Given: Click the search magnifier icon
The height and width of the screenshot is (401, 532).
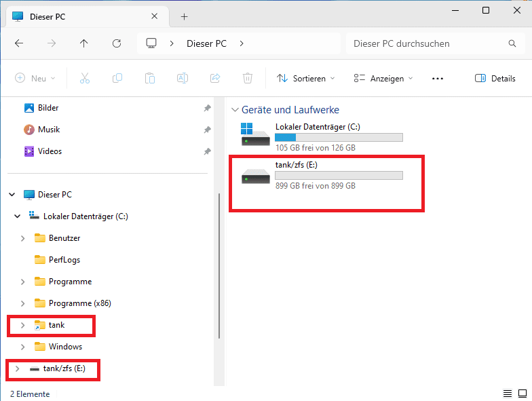Looking at the screenshot, I should 512,43.
